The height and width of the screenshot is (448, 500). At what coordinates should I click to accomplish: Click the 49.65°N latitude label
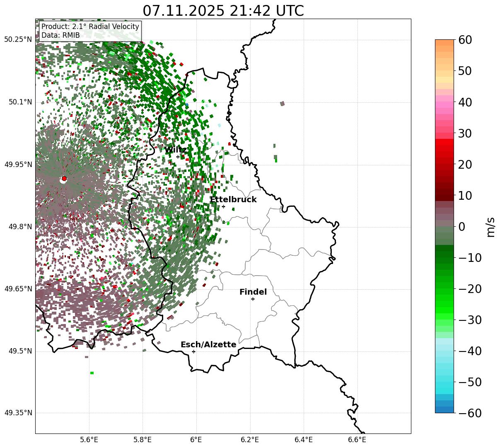pos(18,289)
